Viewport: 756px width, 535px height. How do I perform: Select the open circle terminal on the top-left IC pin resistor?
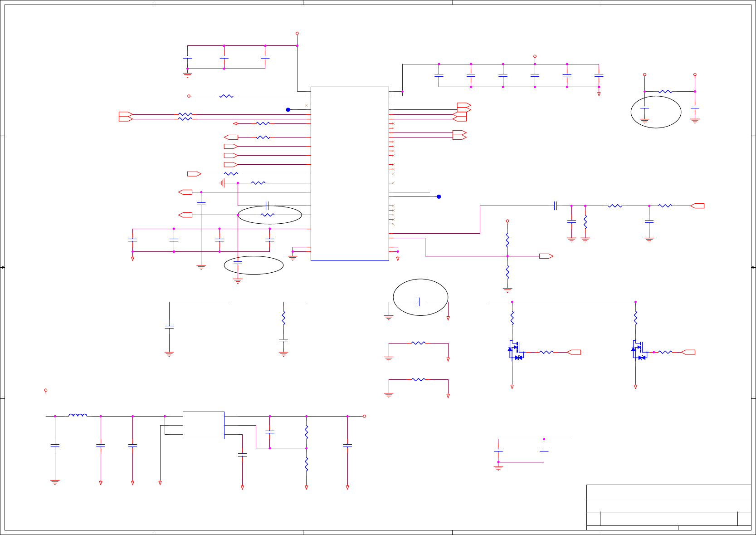click(189, 96)
